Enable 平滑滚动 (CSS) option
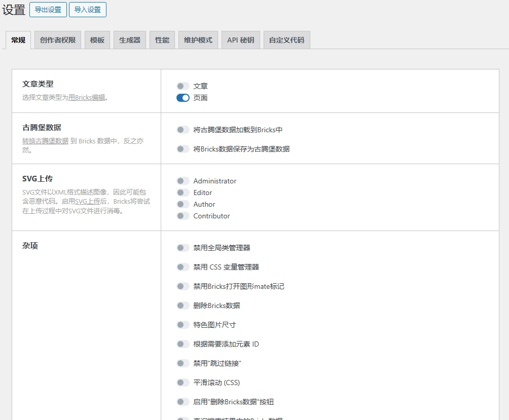Screen dimensions: 509x420 pyautogui.click(x=183, y=383)
